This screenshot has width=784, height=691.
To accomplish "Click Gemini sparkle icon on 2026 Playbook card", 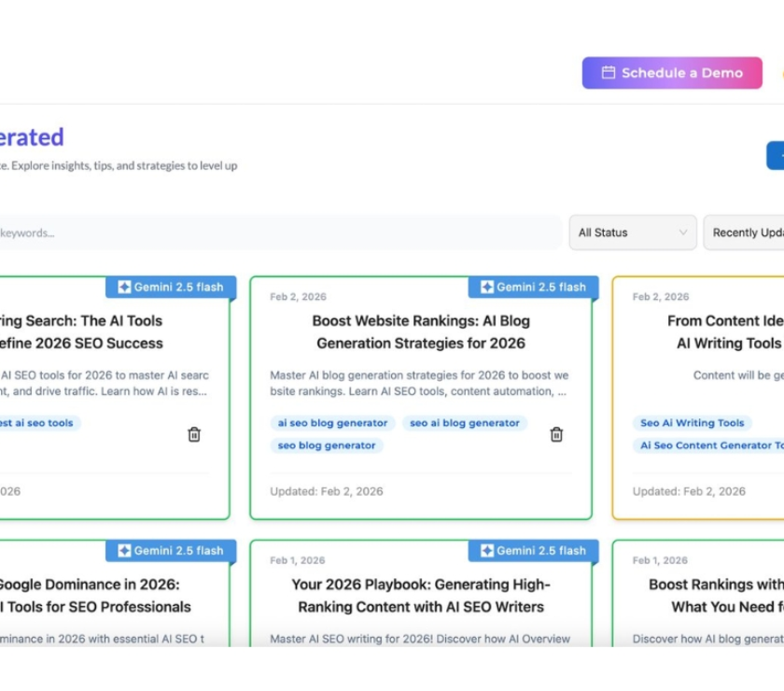I will coord(487,551).
